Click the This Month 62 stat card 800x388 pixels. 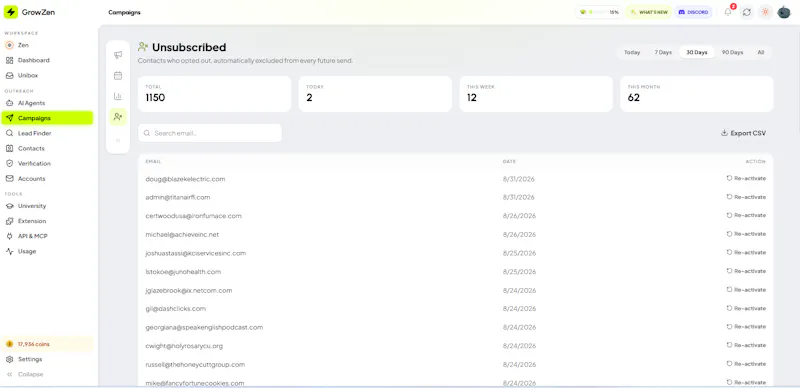click(696, 94)
